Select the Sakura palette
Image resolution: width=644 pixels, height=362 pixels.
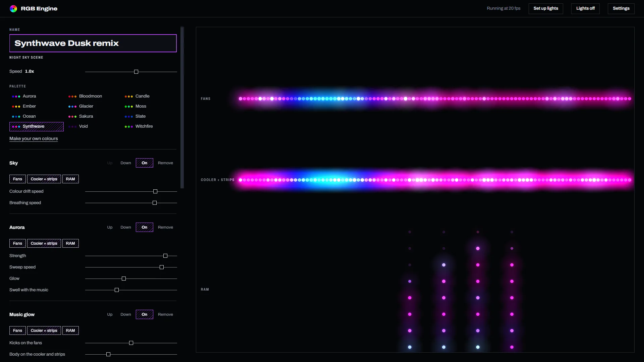click(x=93, y=116)
